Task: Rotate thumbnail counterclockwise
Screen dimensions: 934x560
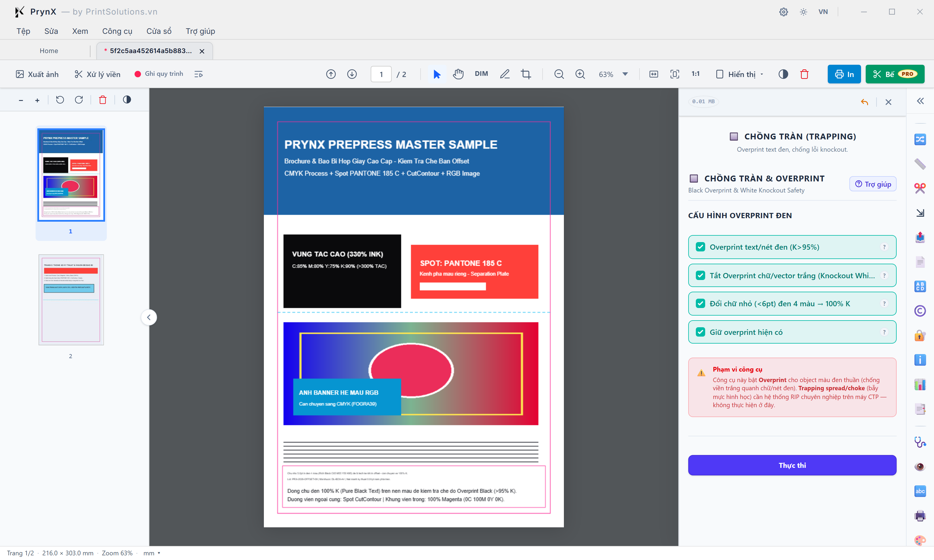Action: coord(60,100)
